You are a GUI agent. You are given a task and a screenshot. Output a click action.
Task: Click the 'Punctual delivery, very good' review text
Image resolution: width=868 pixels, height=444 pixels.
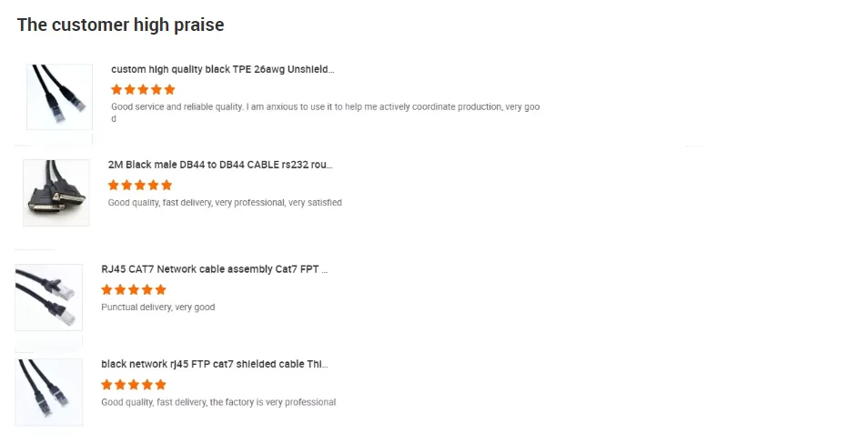(x=158, y=308)
